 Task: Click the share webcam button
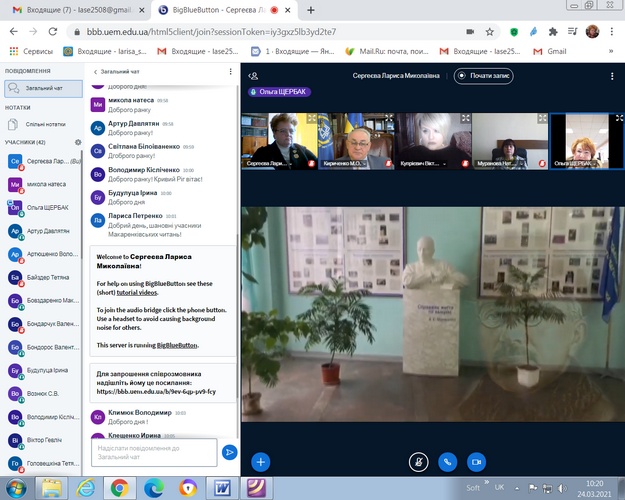click(476, 462)
